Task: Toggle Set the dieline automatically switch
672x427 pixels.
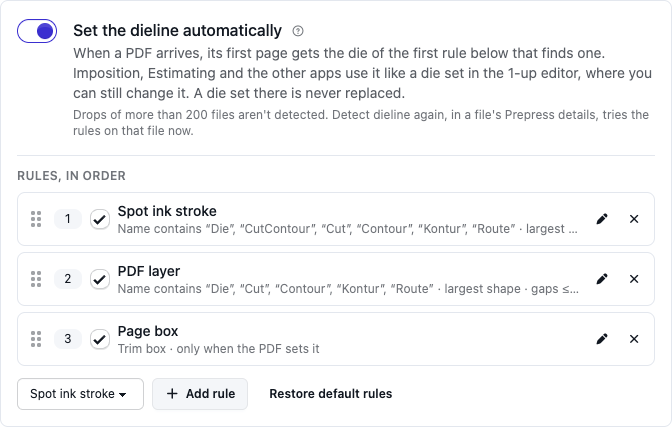Action: tap(37, 31)
